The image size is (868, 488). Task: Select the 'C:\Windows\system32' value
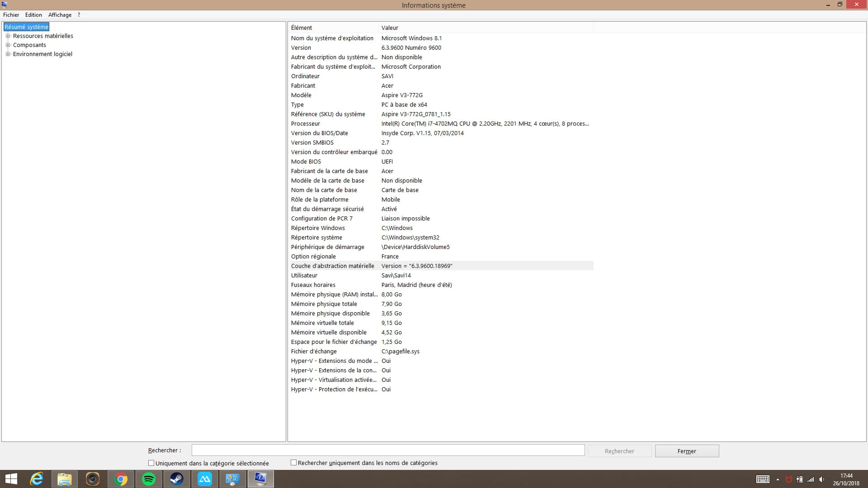pos(410,238)
